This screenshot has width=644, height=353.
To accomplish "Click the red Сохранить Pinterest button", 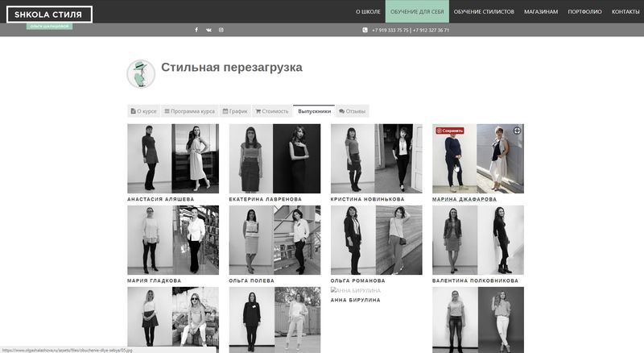I will coord(450,131).
